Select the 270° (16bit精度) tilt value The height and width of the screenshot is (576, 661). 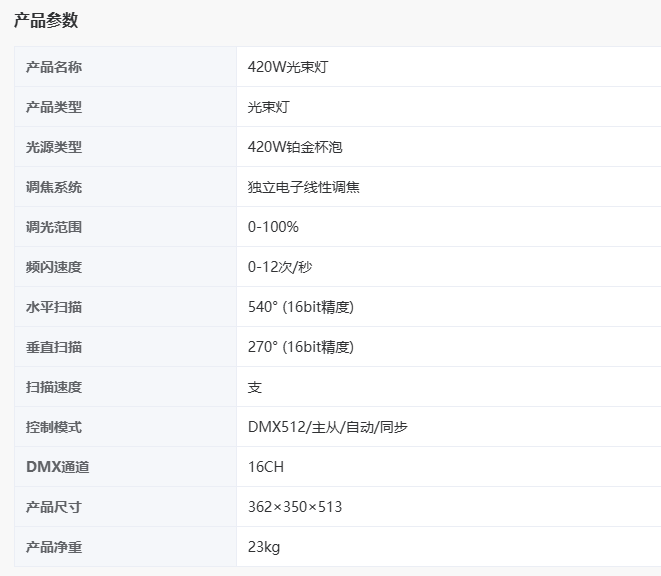(301, 347)
